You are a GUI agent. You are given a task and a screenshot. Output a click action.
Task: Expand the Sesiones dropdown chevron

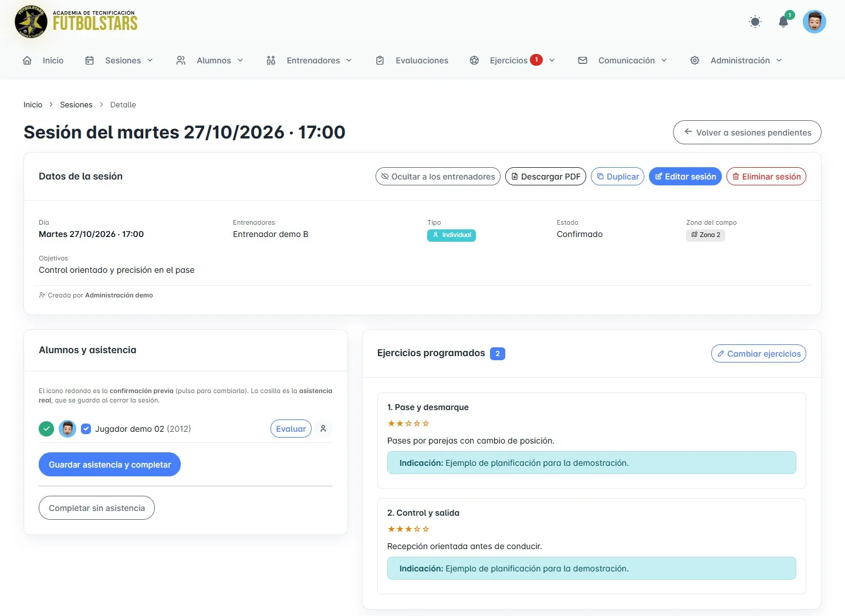[x=150, y=60]
